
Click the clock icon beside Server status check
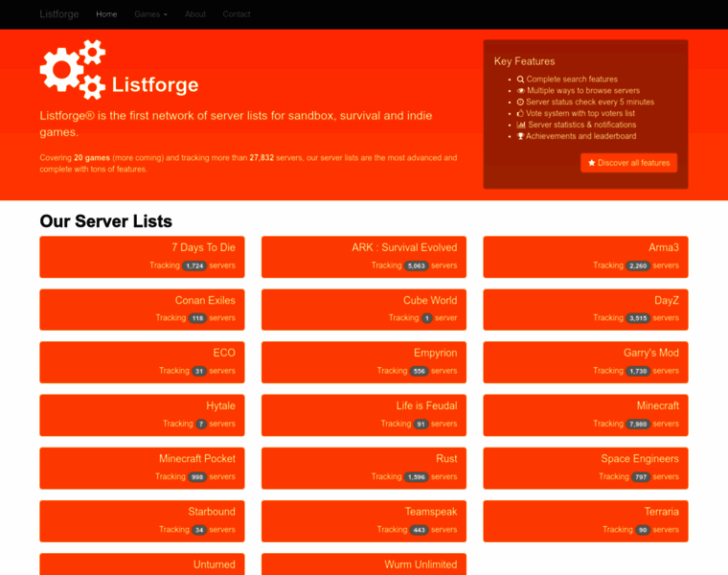tap(520, 103)
